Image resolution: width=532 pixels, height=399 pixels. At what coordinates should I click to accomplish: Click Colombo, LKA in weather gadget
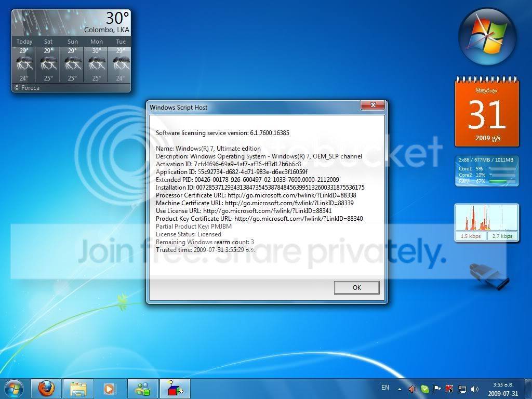click(x=107, y=30)
